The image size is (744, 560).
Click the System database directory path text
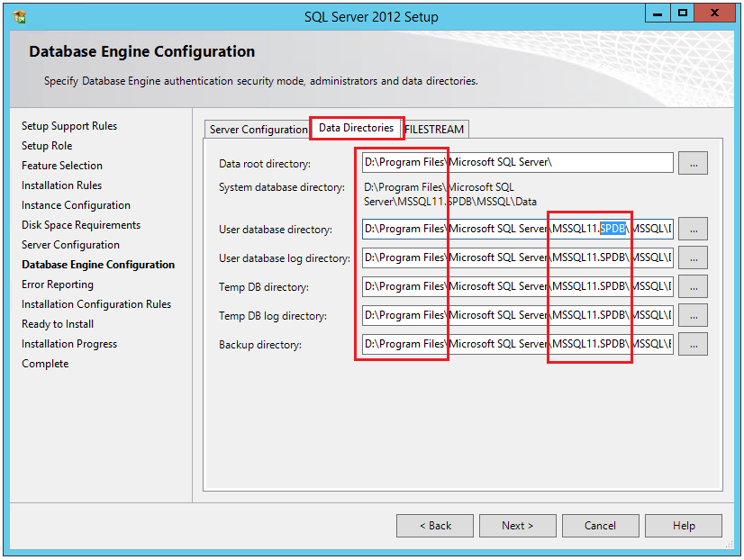coord(449,194)
